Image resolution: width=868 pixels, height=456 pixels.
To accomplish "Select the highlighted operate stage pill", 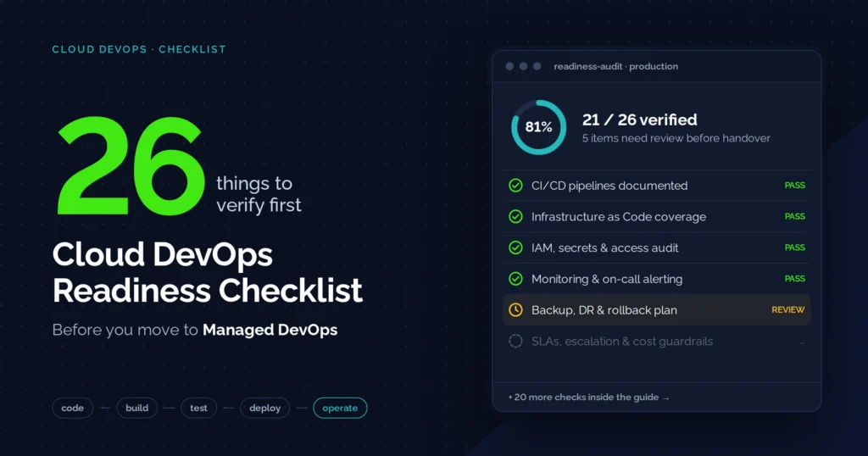I will [340, 408].
